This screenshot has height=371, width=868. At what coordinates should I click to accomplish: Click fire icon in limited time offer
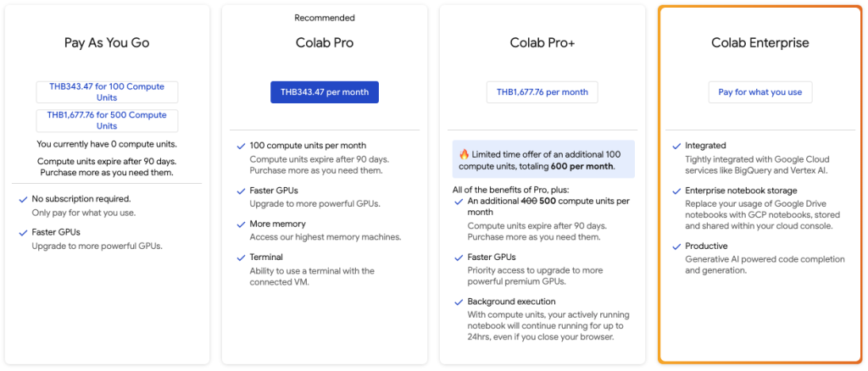click(464, 153)
